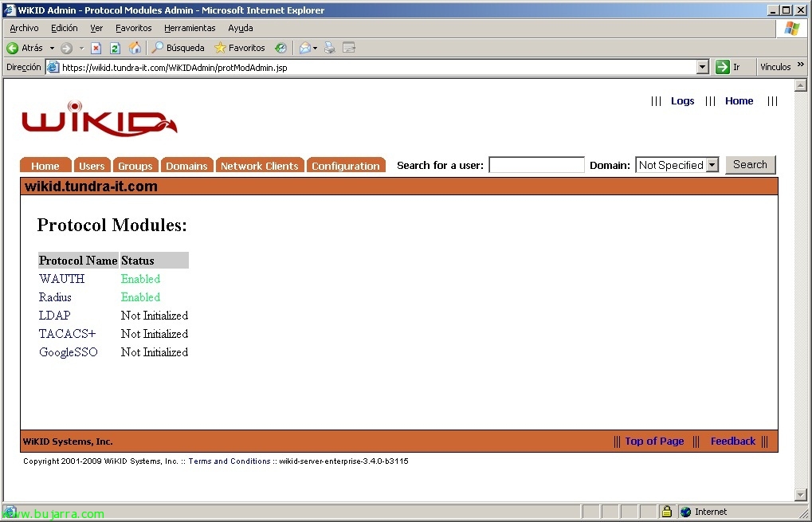Open the Ayuda menu
The height and width of the screenshot is (522, 812).
[x=241, y=28]
